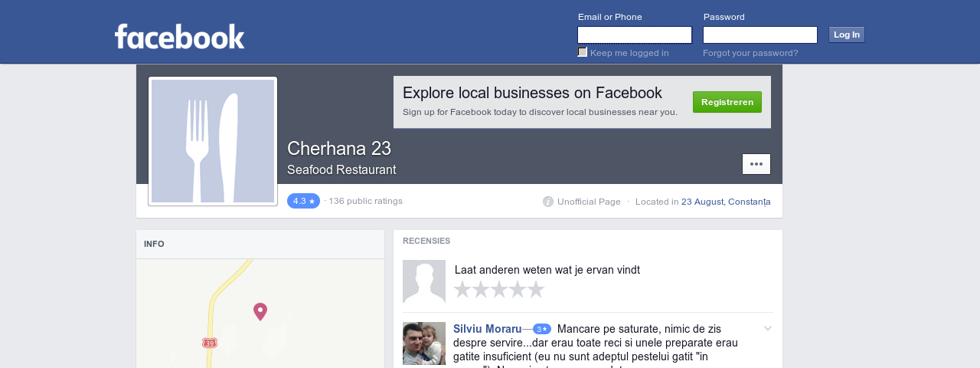Screen dimensions: 980x368
Task: Click the RECENSIES section heading
Action: pyautogui.click(x=426, y=241)
